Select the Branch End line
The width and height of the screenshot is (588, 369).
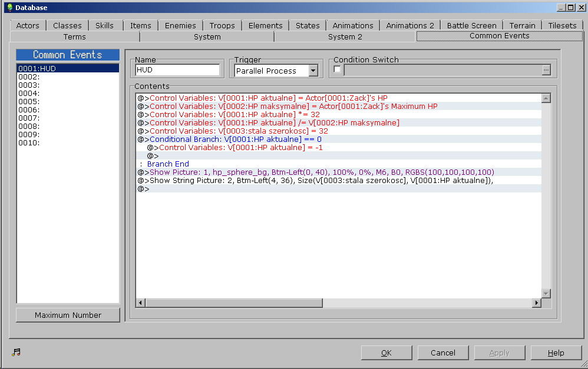click(x=339, y=164)
